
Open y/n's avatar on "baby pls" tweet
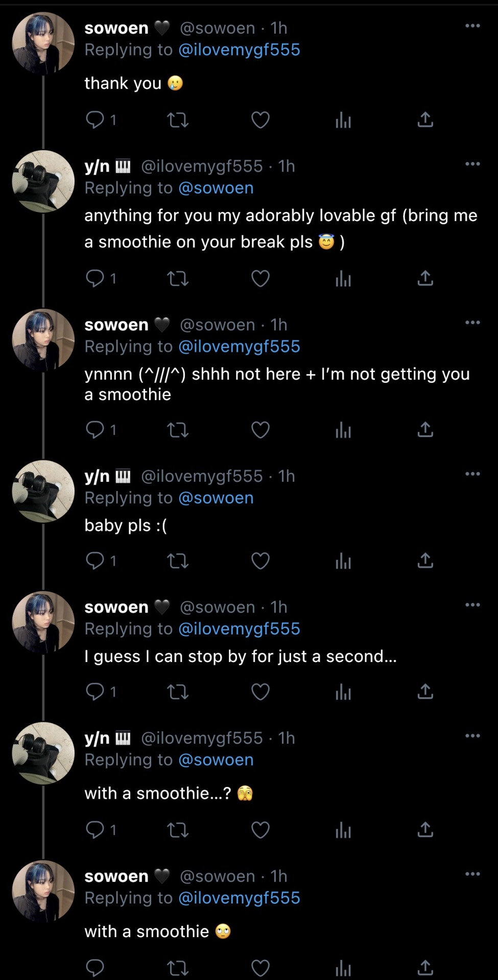click(x=43, y=491)
